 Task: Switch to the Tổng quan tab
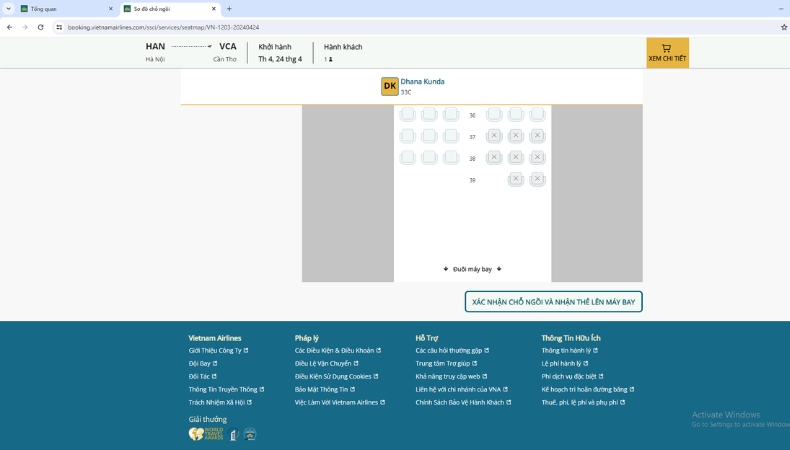tap(60, 9)
